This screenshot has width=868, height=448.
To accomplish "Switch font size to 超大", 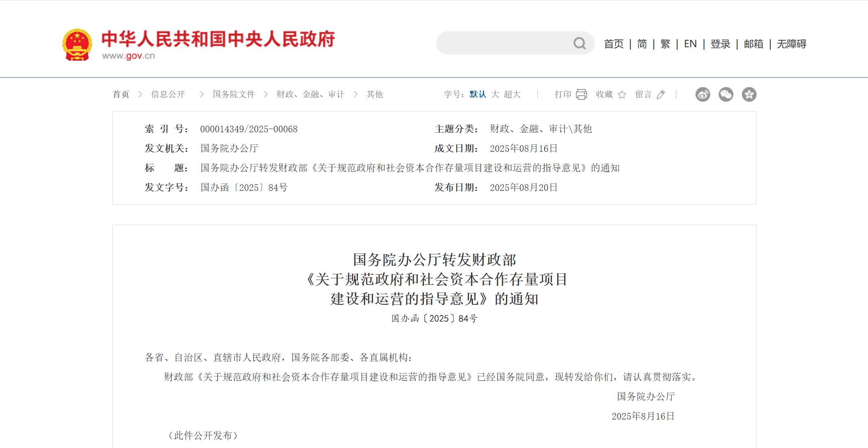I will (x=512, y=94).
